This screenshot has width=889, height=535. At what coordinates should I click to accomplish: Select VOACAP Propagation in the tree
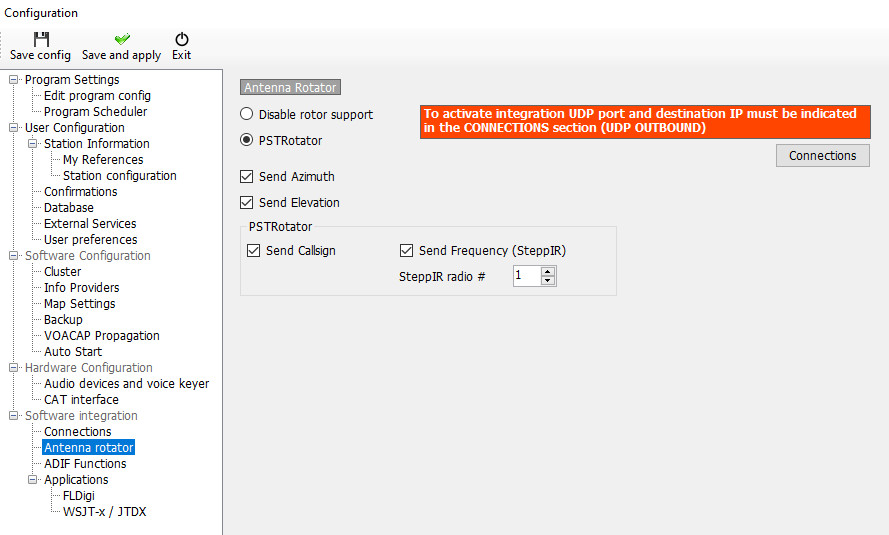101,336
